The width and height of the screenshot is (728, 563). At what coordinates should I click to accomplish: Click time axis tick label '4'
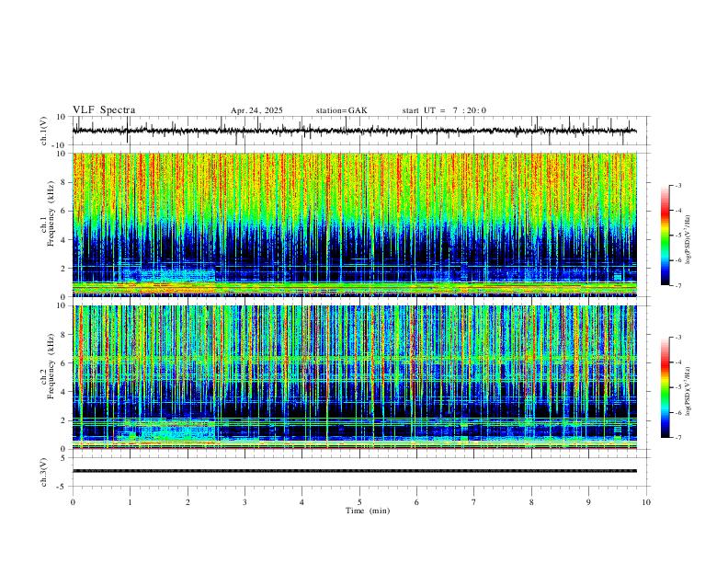point(301,502)
